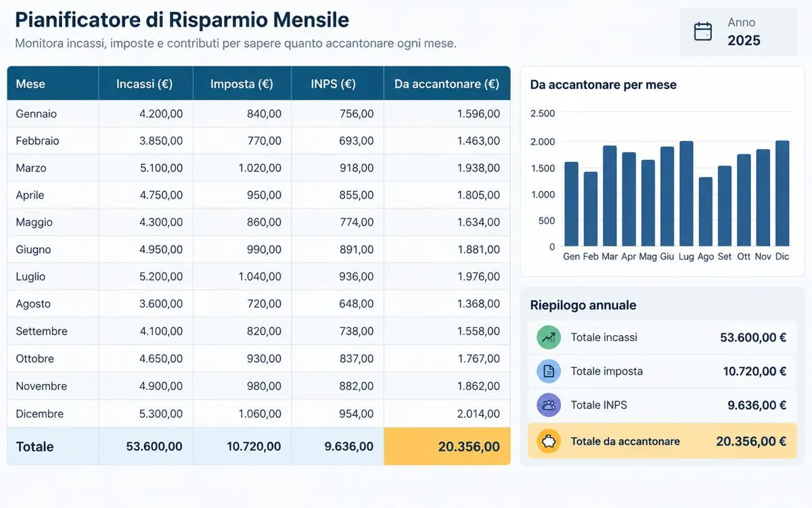Image resolution: width=812 pixels, height=508 pixels.
Task: Click the calendar icon beside Anno
Action: 703,31
